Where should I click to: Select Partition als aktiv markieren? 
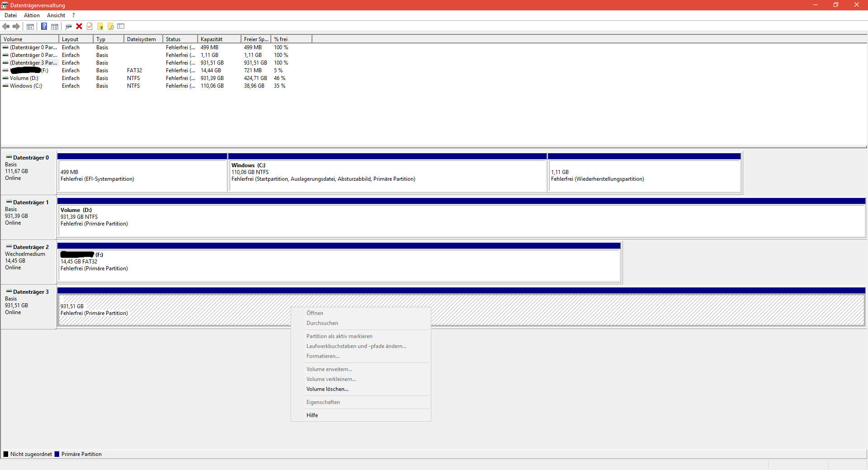[x=360, y=336]
